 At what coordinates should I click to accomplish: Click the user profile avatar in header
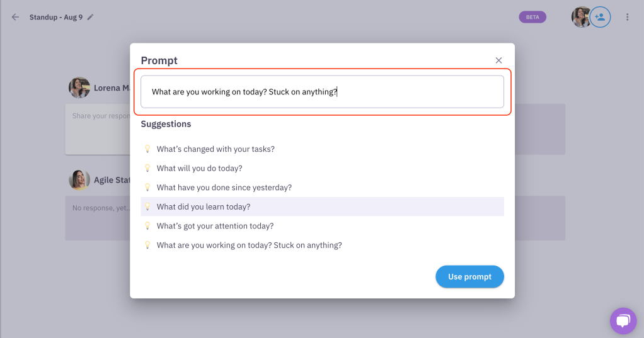point(580,17)
